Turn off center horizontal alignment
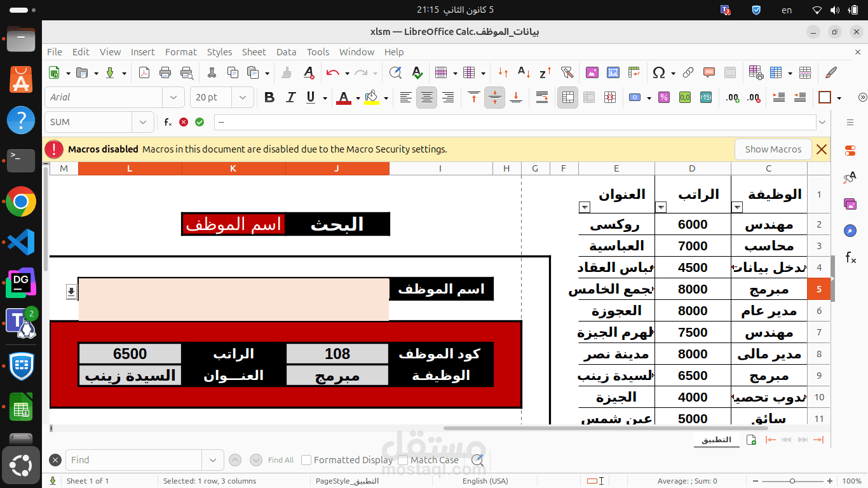Viewport: 868px width, 488px height. [427, 97]
